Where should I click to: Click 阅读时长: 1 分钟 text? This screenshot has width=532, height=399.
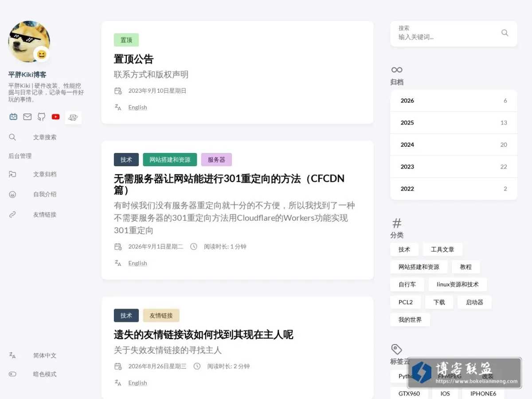[x=225, y=246]
